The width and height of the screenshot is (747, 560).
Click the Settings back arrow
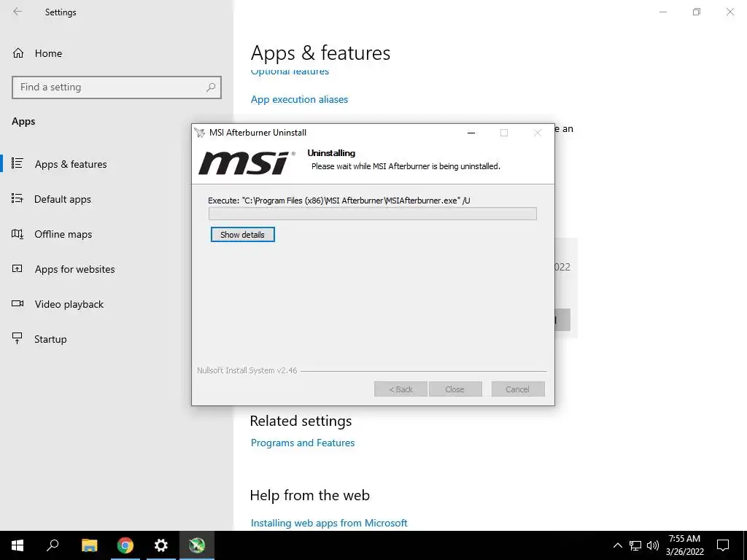click(x=18, y=12)
